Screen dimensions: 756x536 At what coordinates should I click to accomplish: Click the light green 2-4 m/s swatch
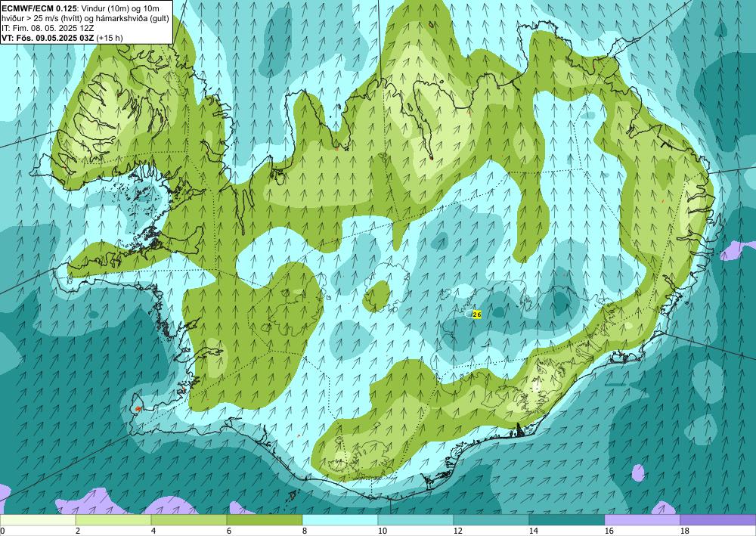click(113, 520)
